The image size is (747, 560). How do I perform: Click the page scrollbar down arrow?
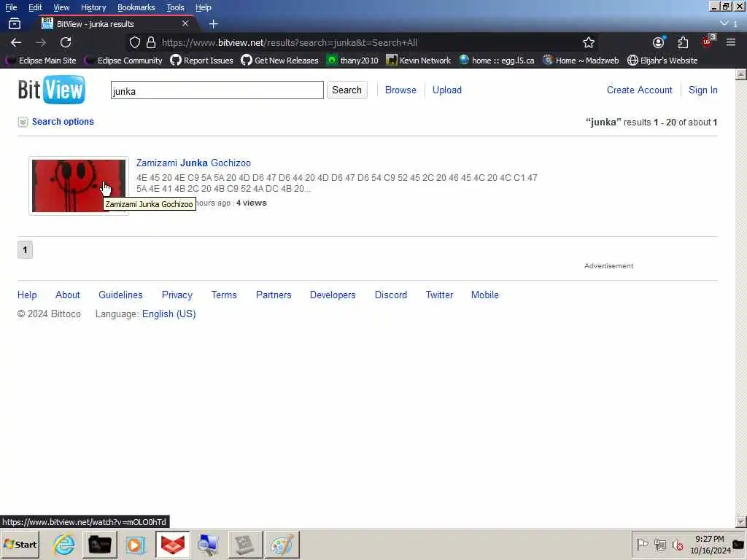point(741,521)
